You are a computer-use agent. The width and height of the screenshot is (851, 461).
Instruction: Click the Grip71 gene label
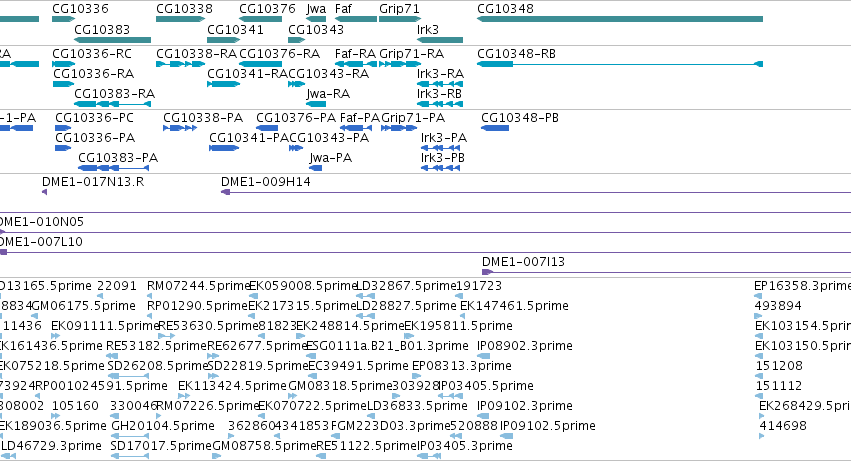(399, 9)
